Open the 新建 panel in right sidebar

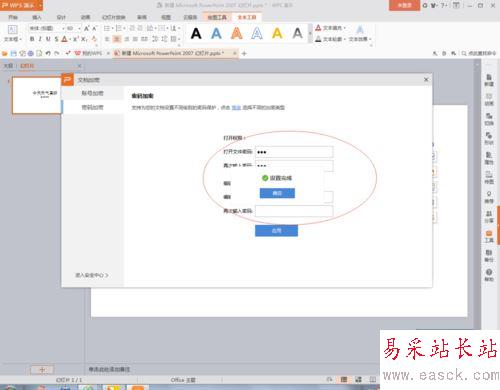[x=489, y=80]
